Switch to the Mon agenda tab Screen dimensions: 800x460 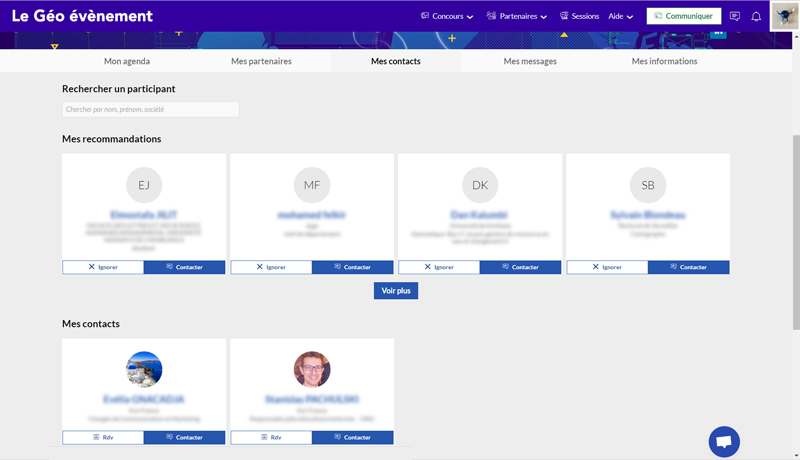point(126,61)
